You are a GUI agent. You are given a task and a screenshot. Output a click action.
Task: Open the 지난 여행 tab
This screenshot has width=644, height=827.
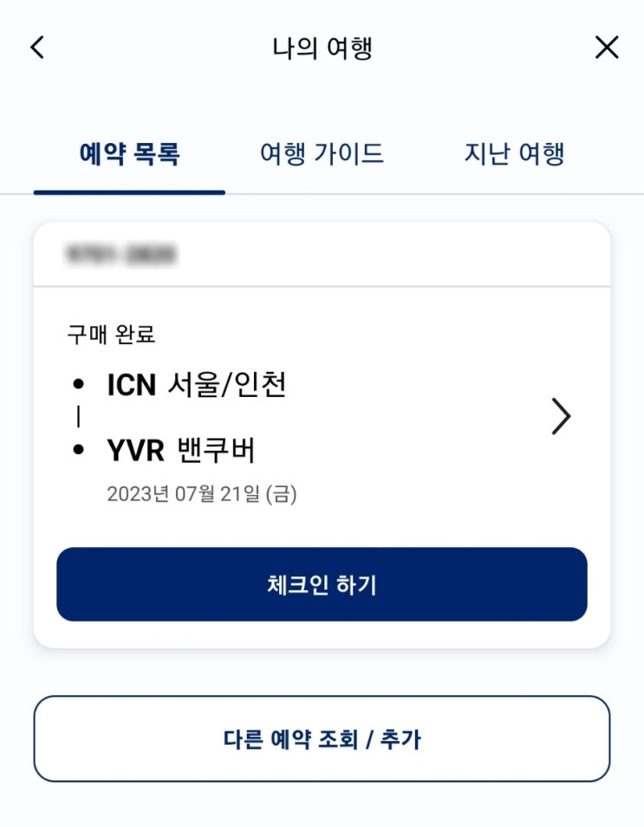pyautogui.click(x=514, y=155)
